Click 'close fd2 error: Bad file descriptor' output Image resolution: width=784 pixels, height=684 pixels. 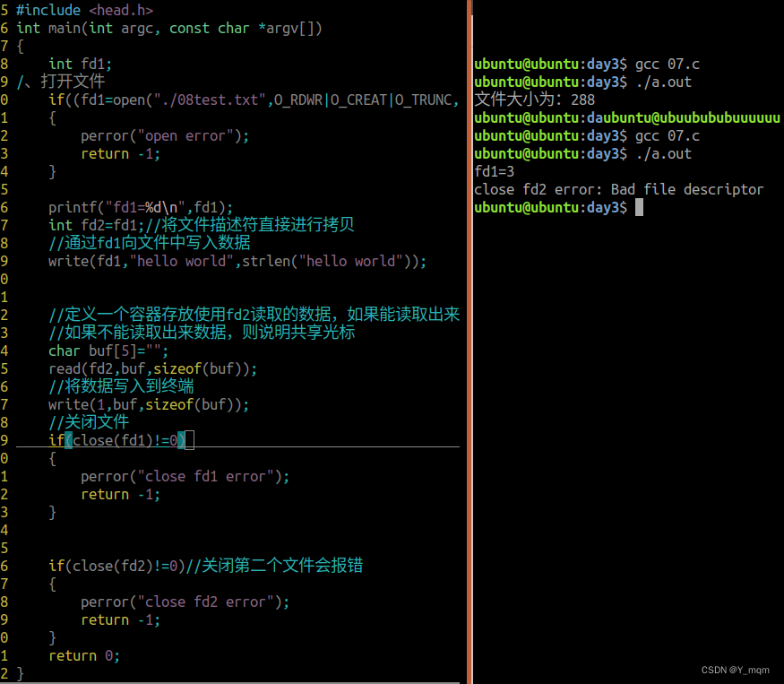tap(618, 190)
